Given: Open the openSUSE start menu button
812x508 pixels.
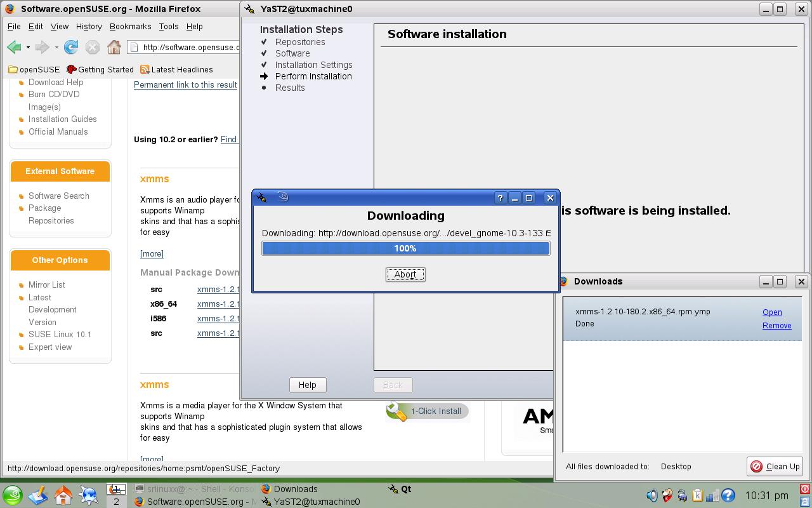Looking at the screenshot, I should [x=13, y=495].
